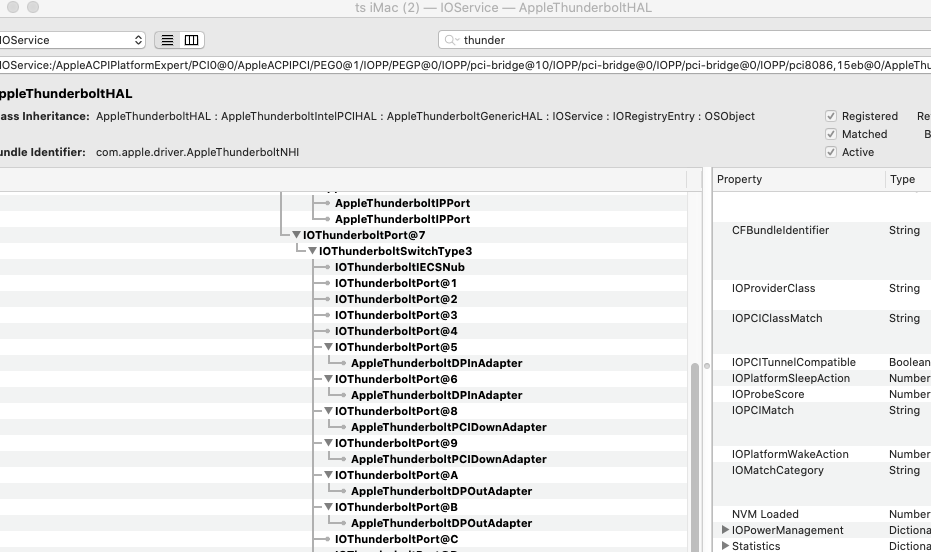This screenshot has height=552, width=931.
Task: Collapse the IOThunderboltSwitchType3 node
Action: tap(312, 251)
